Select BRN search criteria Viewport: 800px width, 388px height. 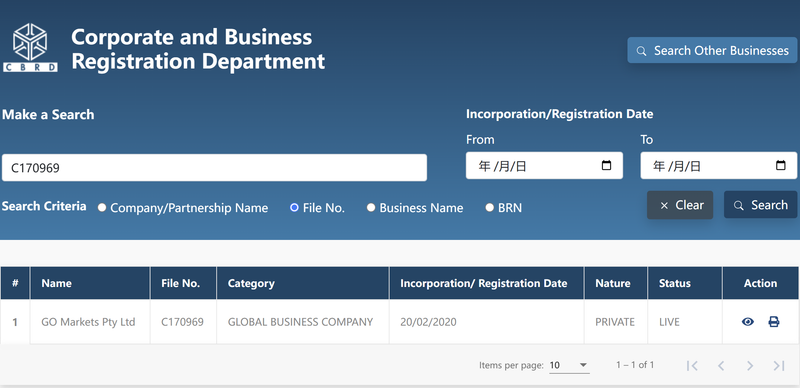489,208
